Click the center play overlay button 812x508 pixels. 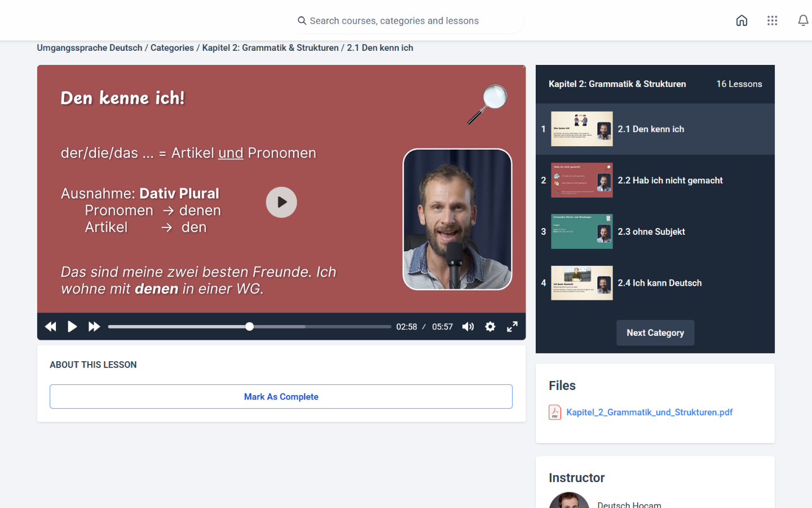tap(281, 202)
